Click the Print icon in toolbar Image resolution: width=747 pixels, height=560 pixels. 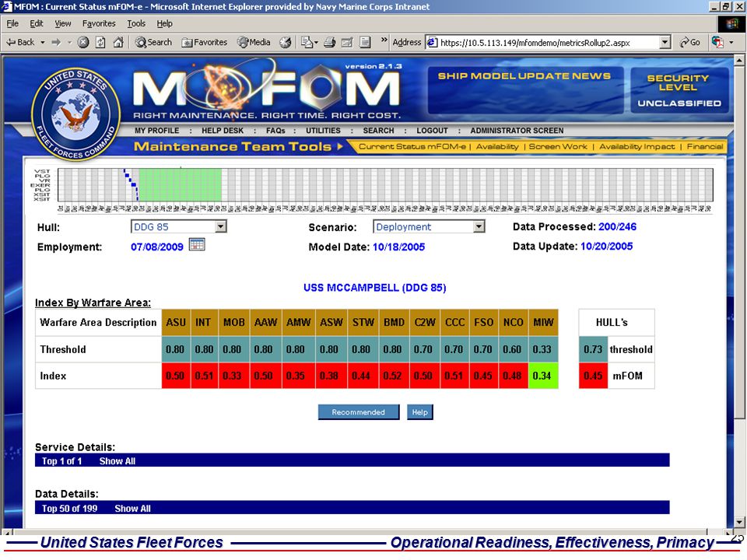(x=329, y=42)
